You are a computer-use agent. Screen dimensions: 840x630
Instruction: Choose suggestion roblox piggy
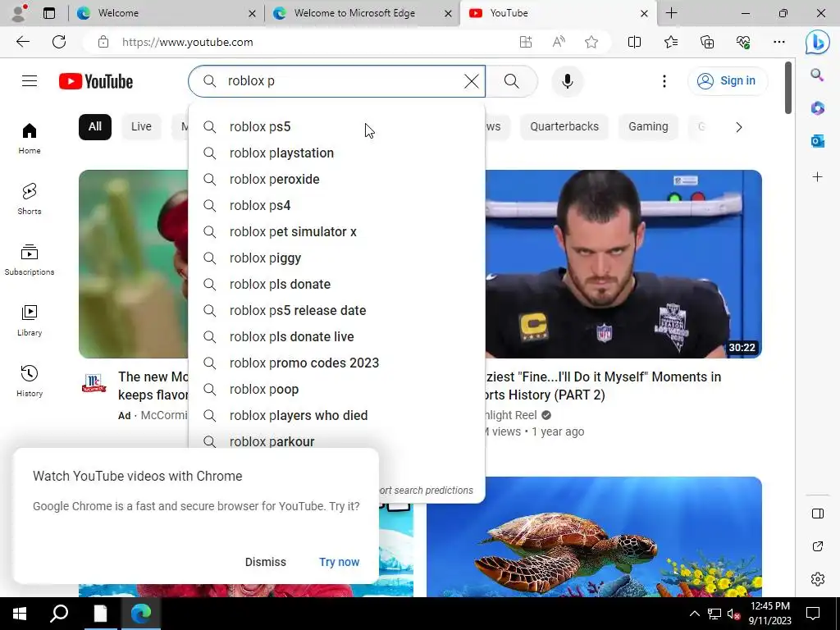337,258
